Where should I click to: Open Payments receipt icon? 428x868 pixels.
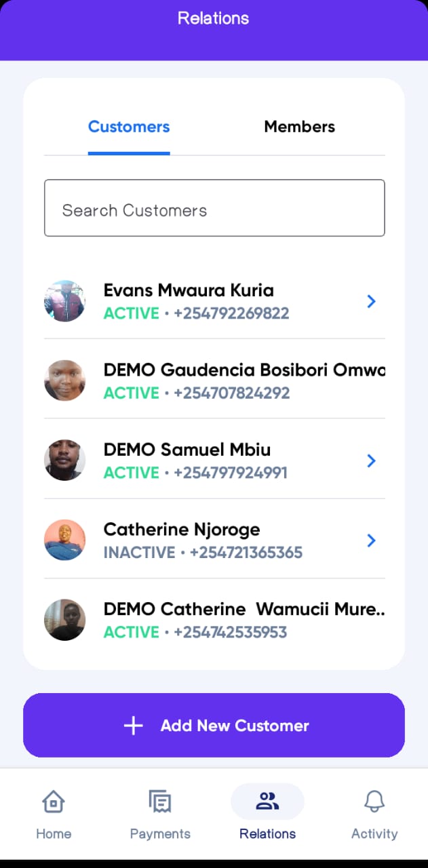click(160, 802)
